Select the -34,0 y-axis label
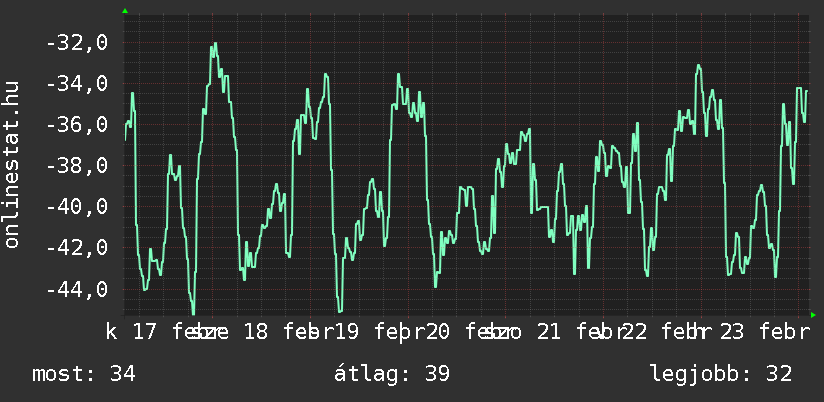824x402 pixels. [x=77, y=84]
